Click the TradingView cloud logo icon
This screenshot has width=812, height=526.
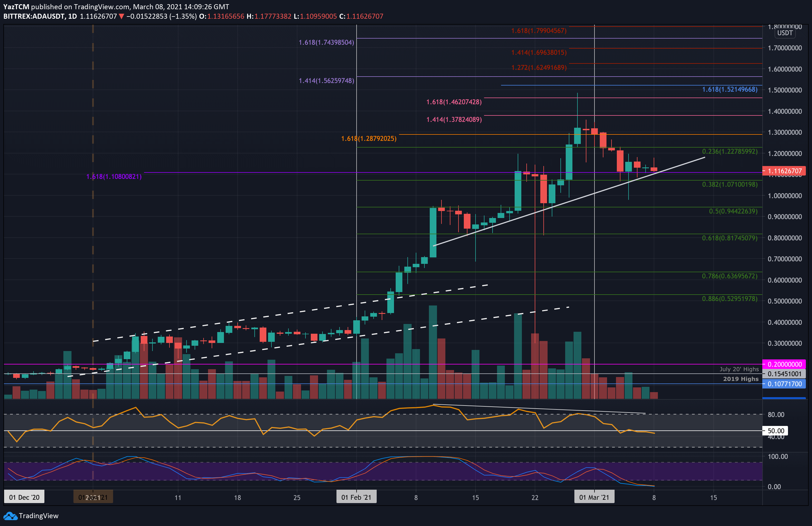10,516
